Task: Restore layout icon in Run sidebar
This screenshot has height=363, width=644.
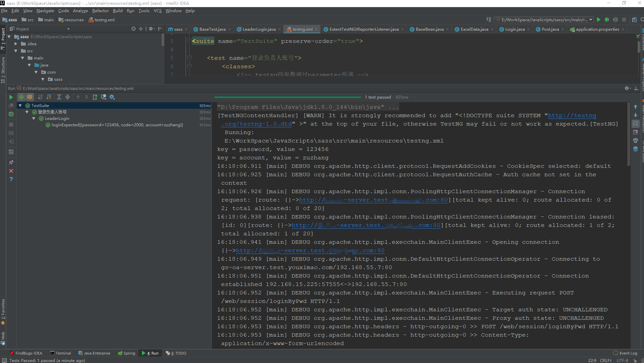Action: [x=11, y=152]
